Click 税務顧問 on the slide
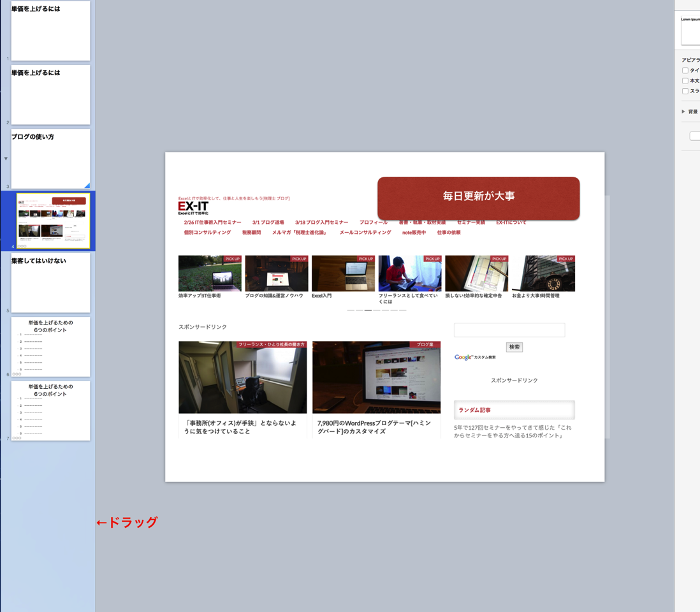The image size is (700, 612). (x=251, y=233)
